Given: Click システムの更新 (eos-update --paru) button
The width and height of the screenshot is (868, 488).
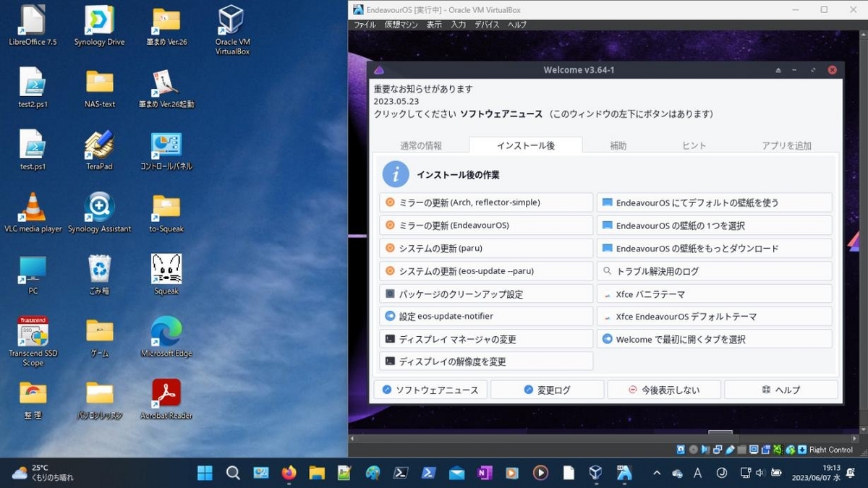Looking at the screenshot, I should (x=486, y=271).
